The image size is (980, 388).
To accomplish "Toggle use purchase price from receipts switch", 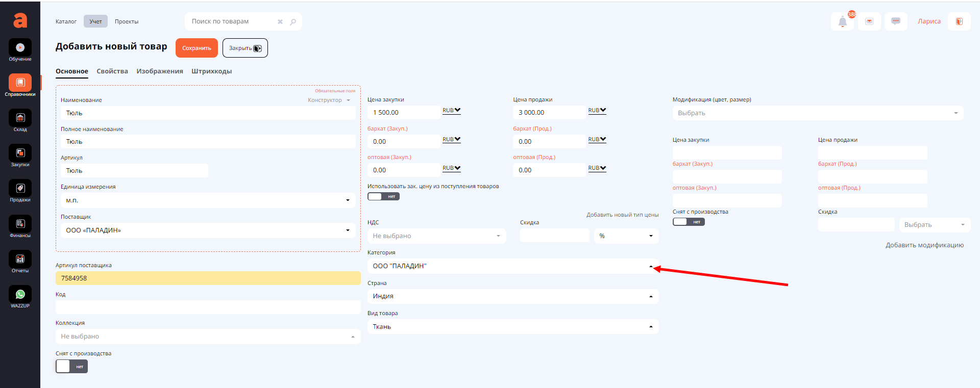I will tap(383, 196).
